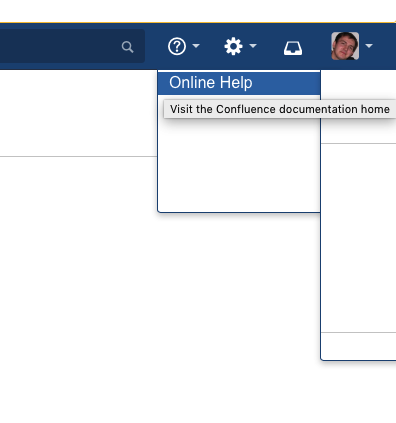Viewport: 396px width, 423px height.
Task: Open the administration gear menu
Action: (x=233, y=46)
